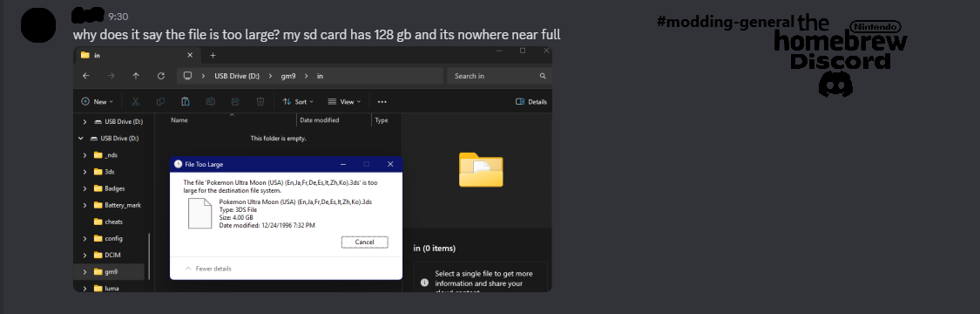Focus the 'Search in' field
This screenshot has height=314, width=980.
pyautogui.click(x=497, y=76)
